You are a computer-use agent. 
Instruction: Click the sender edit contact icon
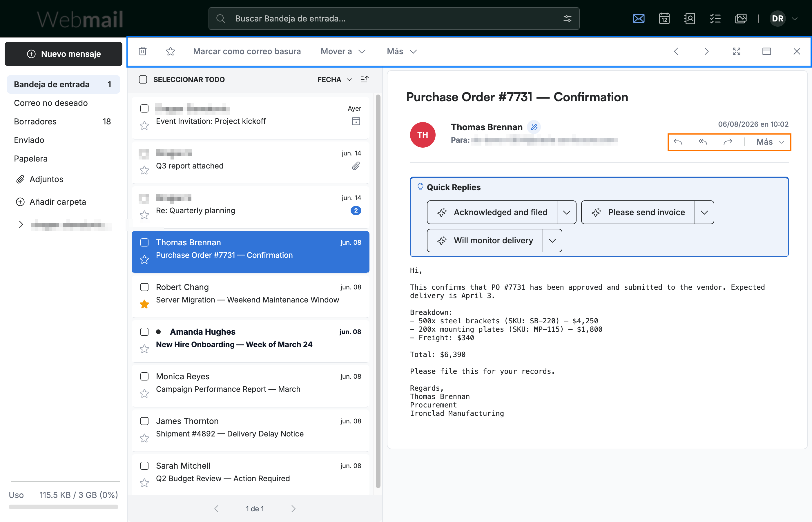pos(534,127)
